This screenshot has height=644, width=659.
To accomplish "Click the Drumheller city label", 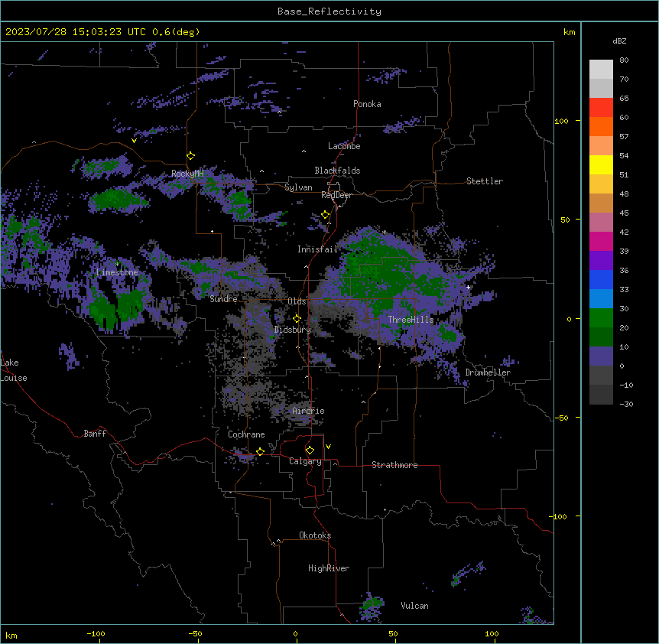I will pos(488,372).
